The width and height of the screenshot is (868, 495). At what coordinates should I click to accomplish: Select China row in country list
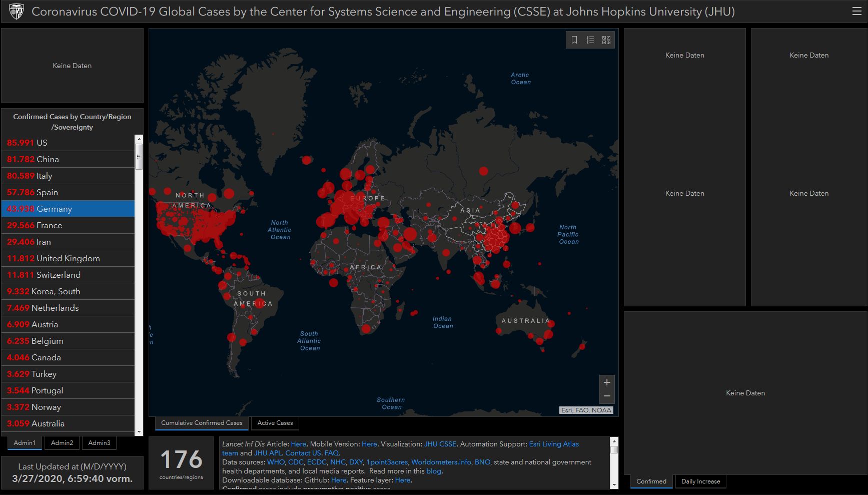(x=68, y=159)
